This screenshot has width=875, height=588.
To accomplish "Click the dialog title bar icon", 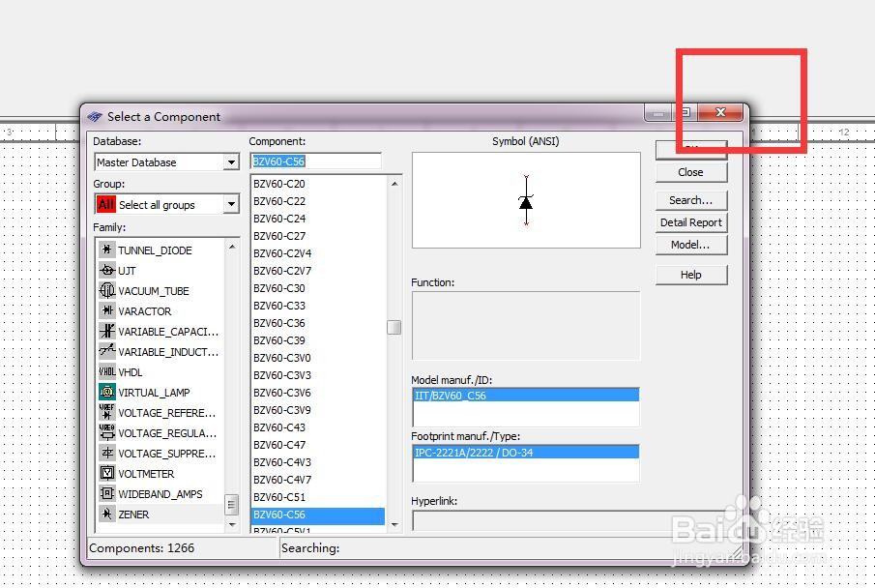I will (x=95, y=117).
